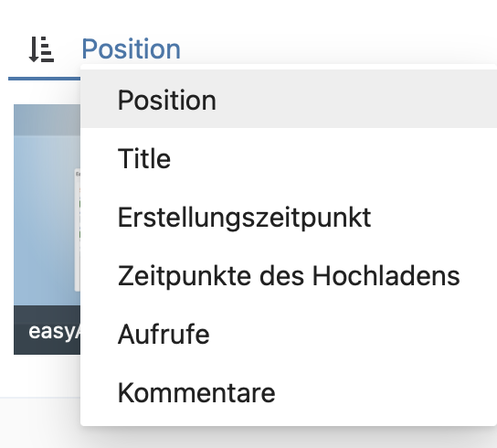Click the blue Position label
497x448 pixels.
point(131,48)
